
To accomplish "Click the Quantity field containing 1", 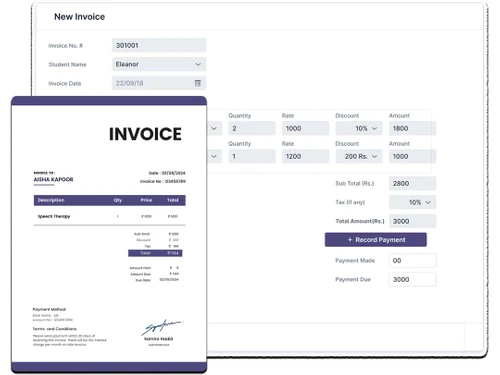I will pyautogui.click(x=252, y=156).
